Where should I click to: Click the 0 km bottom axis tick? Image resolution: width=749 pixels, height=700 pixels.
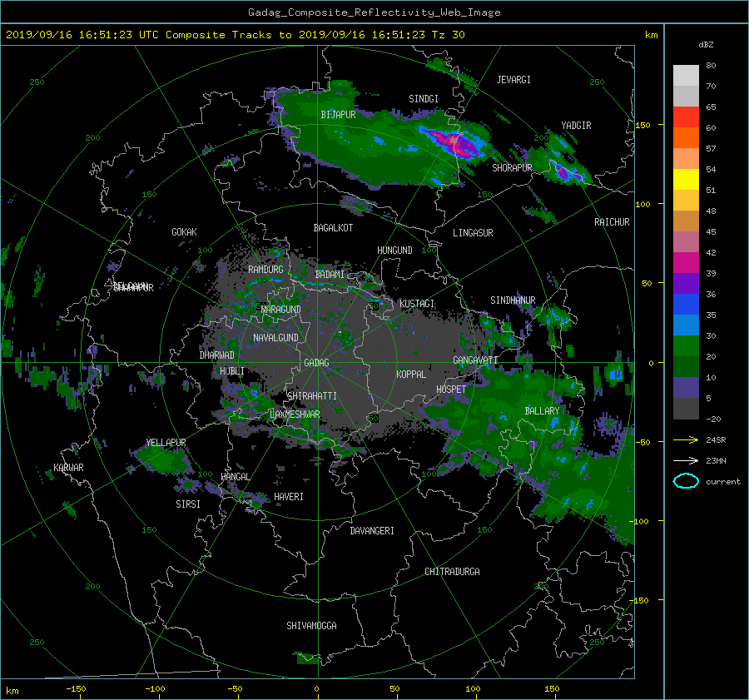(317, 689)
